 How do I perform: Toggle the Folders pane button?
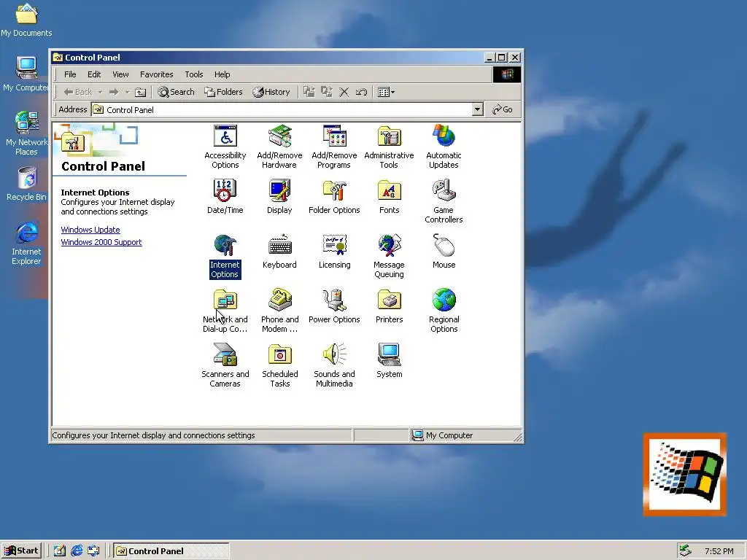coord(223,92)
